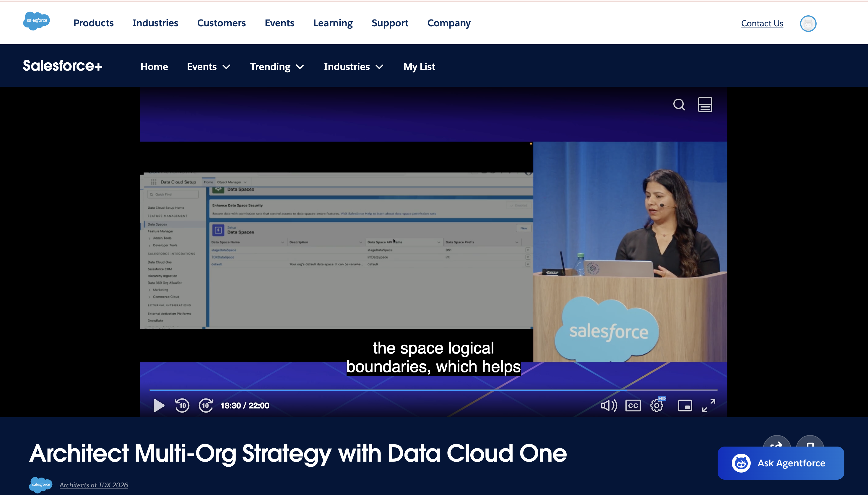Open the top-bar Industries menu

[x=155, y=23]
